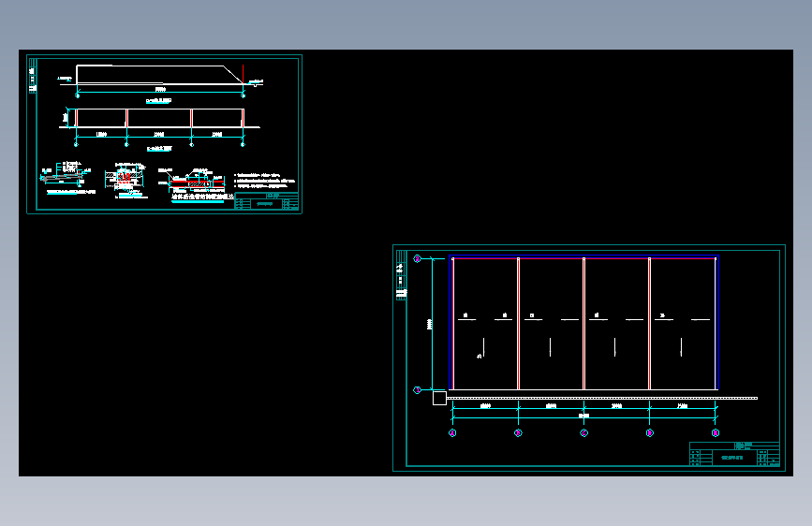Screen dimensions: 812x526
Task: Pick the dashed white strip beneath the floor plan
Action: pos(602,398)
